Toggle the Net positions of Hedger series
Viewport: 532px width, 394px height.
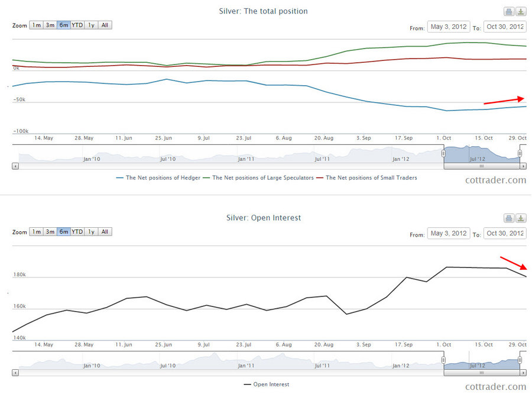[158, 177]
